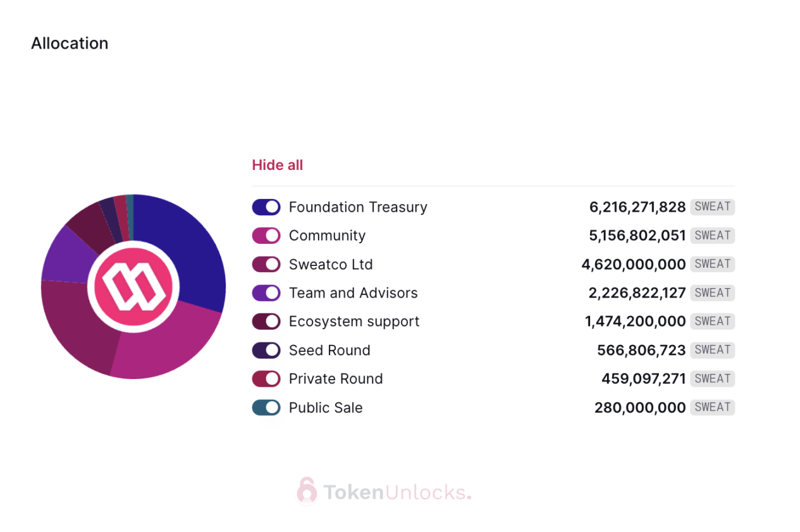The width and height of the screenshot is (800, 532).
Task: Click the Allocation heading
Action: click(x=70, y=43)
